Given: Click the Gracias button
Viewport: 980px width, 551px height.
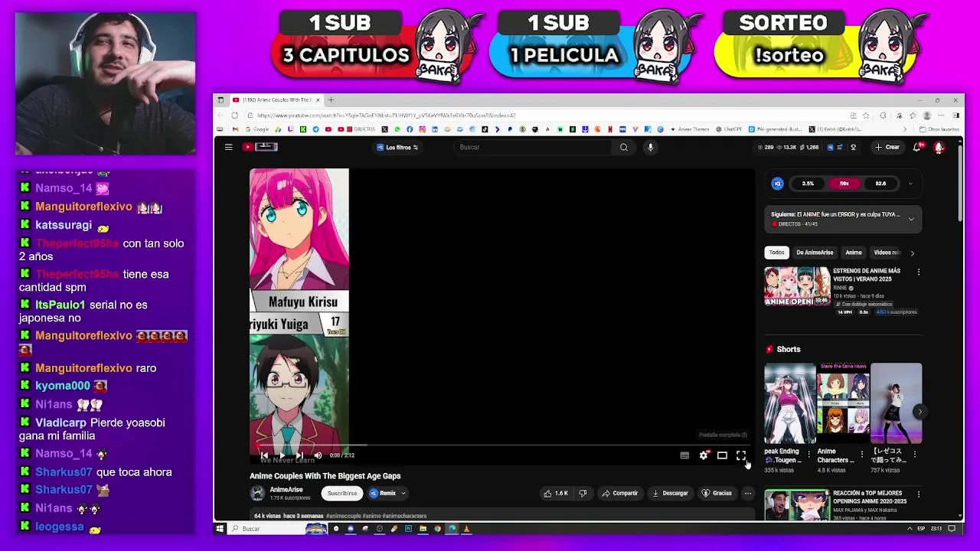Looking at the screenshot, I should point(717,494).
